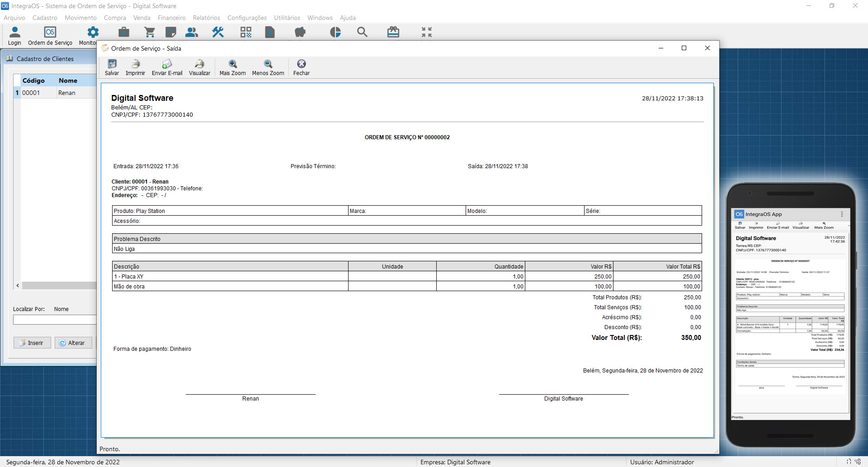The width and height of the screenshot is (868, 467).
Task: Click the Produto: Play Station cell
Action: (x=230, y=211)
